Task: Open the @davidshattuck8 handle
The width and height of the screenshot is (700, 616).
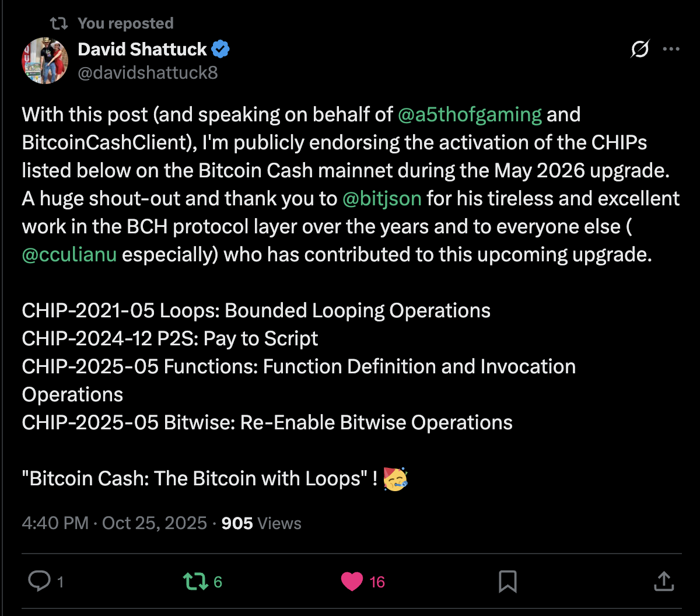Action: tap(148, 72)
